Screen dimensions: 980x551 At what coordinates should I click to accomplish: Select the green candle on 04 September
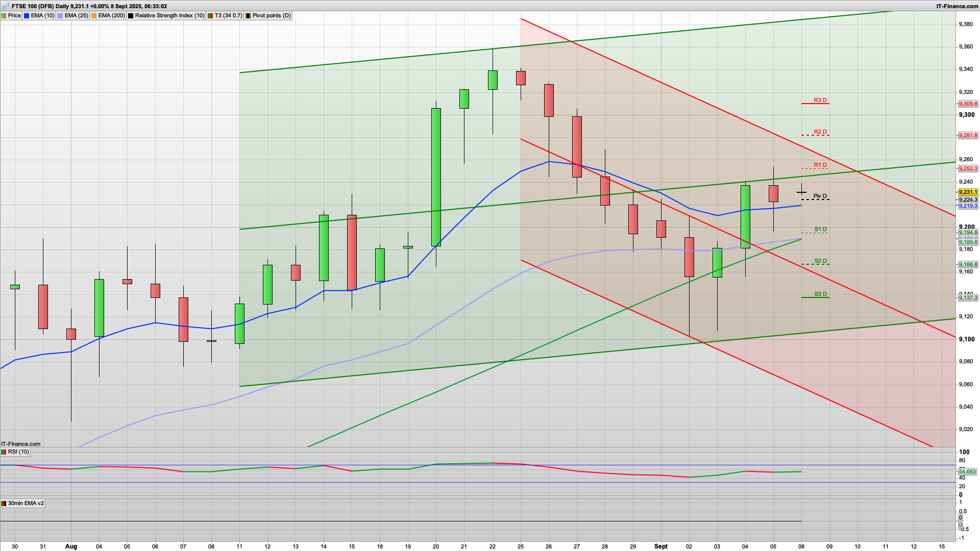[745, 216]
